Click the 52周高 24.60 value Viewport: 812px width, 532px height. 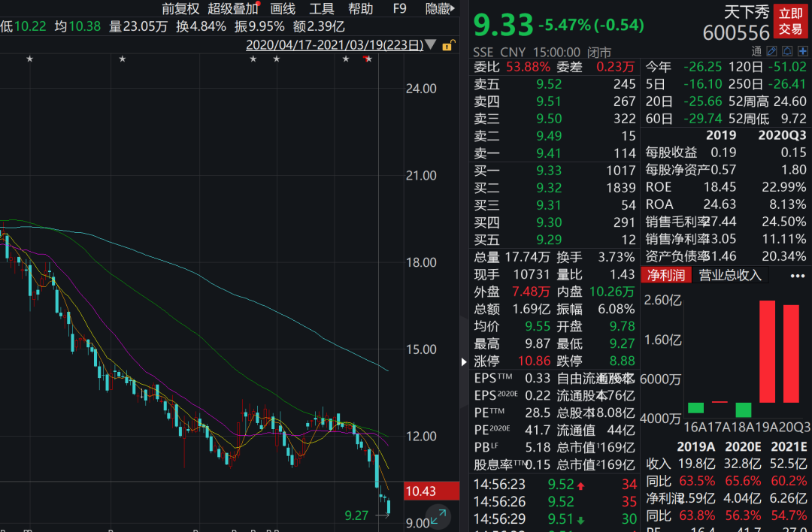pyautogui.click(x=790, y=101)
